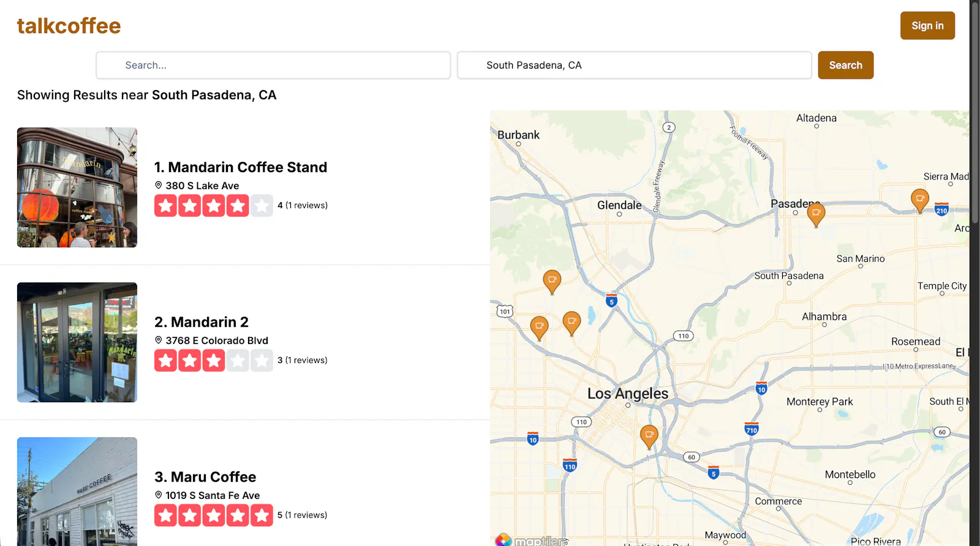Screen dimensions: 980x546
Task: Select the coffee marker beside the 101 shield
Action: tap(539, 327)
